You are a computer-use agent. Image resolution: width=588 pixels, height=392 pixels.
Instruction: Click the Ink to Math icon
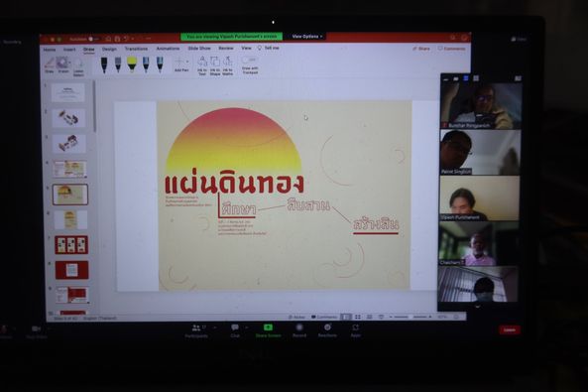[228, 65]
